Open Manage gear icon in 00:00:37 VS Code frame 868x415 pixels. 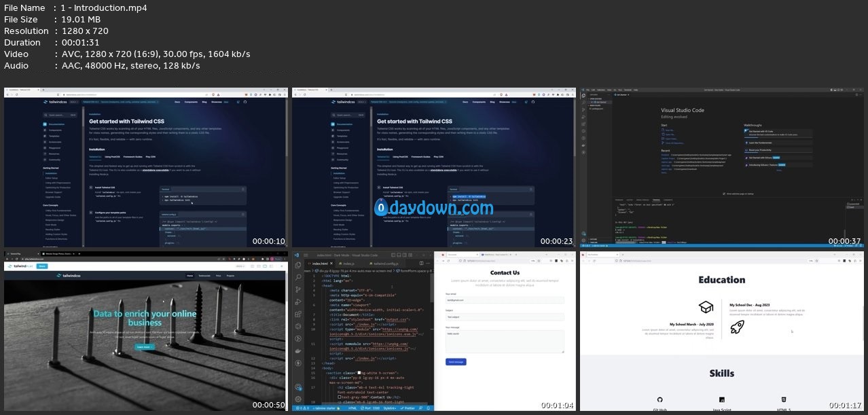[585, 239]
